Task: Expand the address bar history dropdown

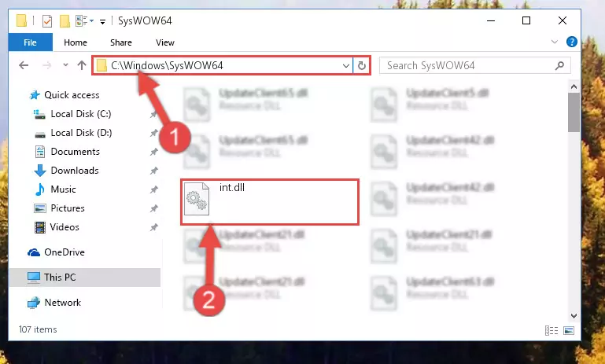Action: (346, 66)
